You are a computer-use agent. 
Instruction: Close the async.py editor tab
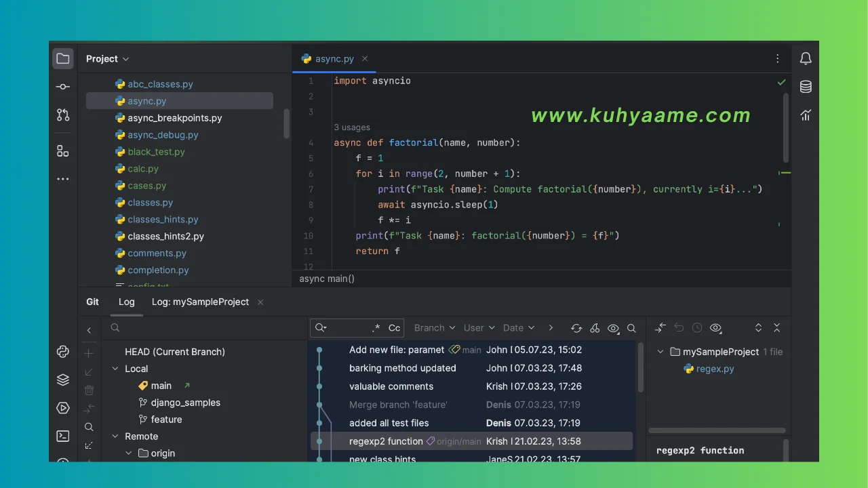(365, 59)
